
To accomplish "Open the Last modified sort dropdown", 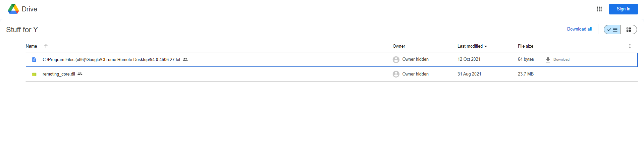I will (486, 46).
